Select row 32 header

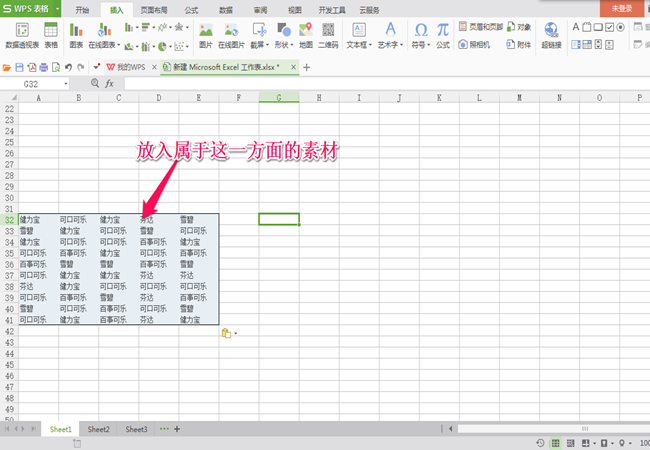pyautogui.click(x=9, y=220)
